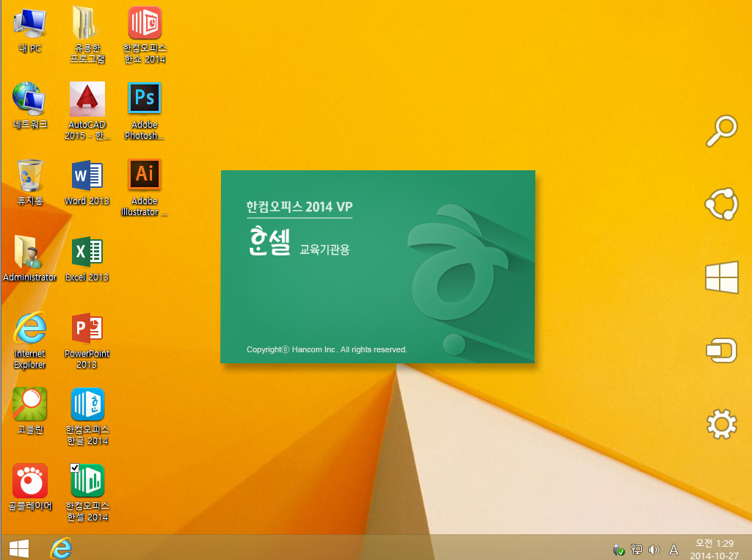The width and height of the screenshot is (752, 560).
Task: Click the safely remove hardware tray icon
Action: coord(618,550)
